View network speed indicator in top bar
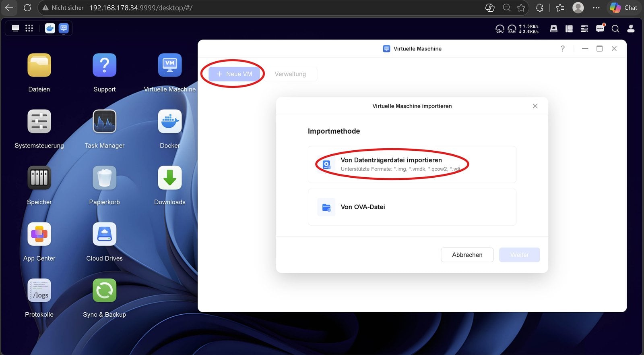This screenshot has width=644, height=355. coord(529,29)
